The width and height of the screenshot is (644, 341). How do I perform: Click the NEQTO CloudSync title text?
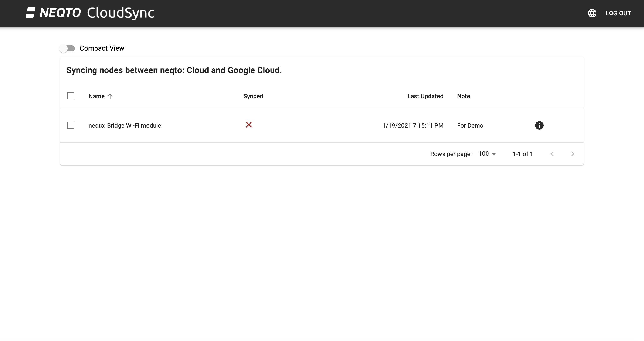coord(97,13)
